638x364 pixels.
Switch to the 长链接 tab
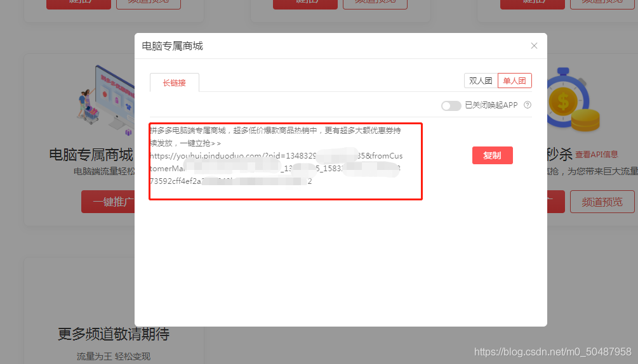[175, 82]
